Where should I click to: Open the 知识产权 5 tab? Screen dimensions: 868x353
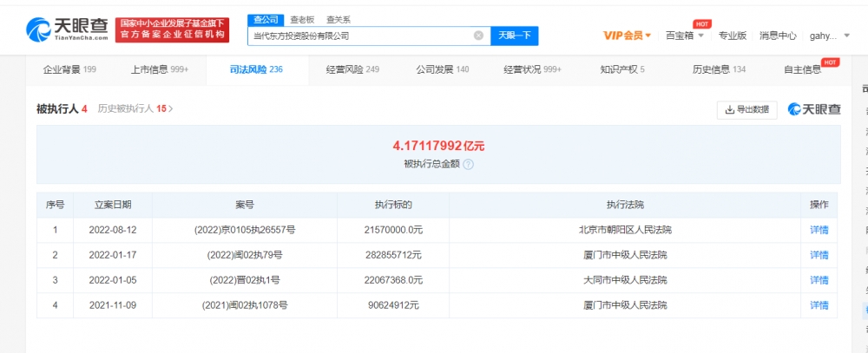pos(622,69)
